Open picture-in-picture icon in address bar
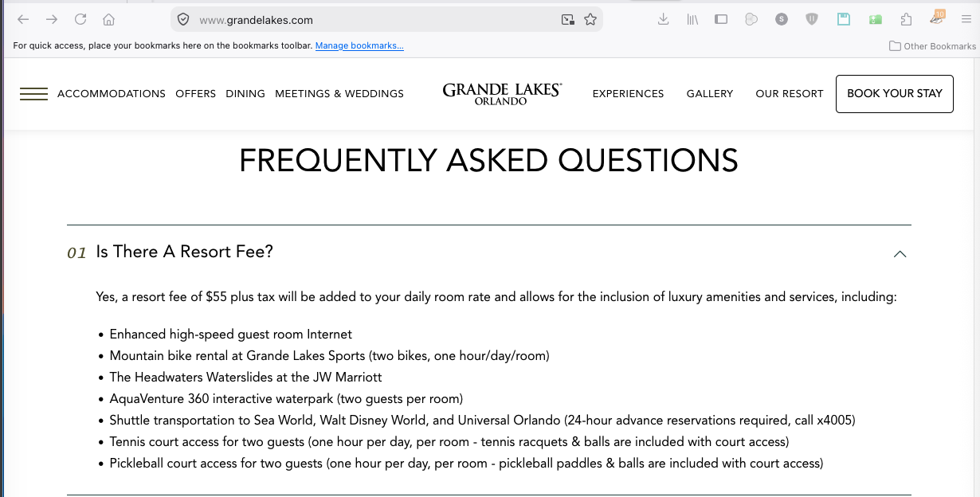980x497 pixels. coord(567,20)
